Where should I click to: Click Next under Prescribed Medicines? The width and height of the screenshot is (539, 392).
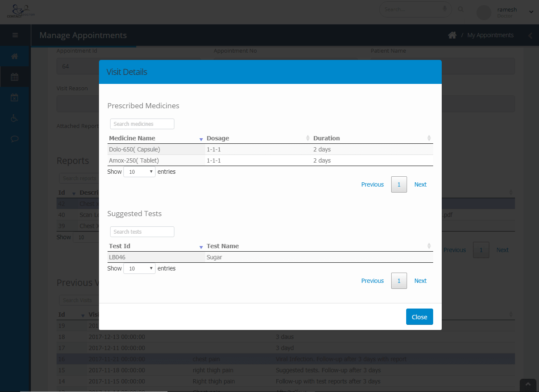[x=420, y=184]
